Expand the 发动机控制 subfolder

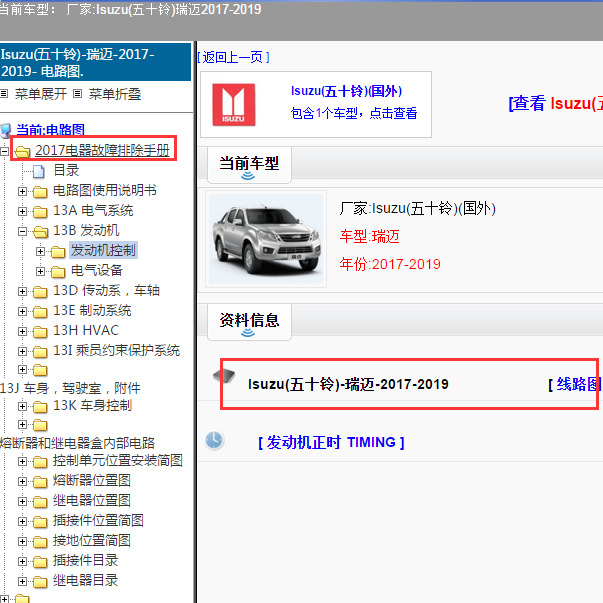(40, 251)
